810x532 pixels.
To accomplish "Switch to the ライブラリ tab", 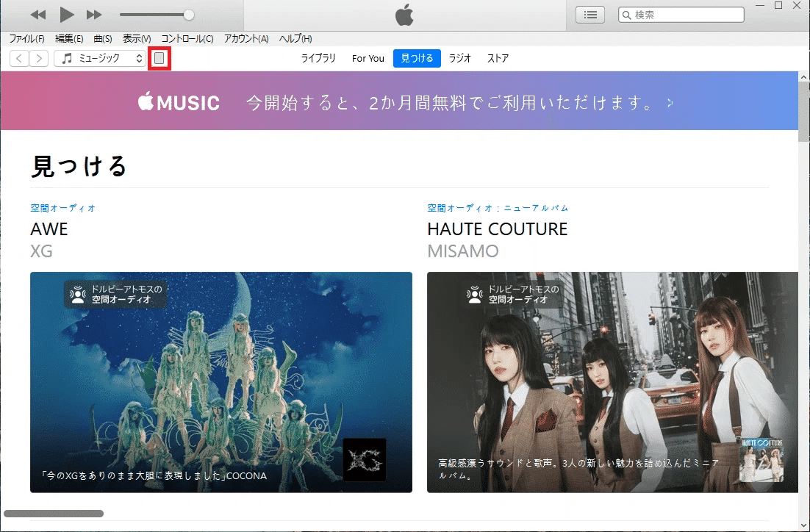I will coord(318,58).
